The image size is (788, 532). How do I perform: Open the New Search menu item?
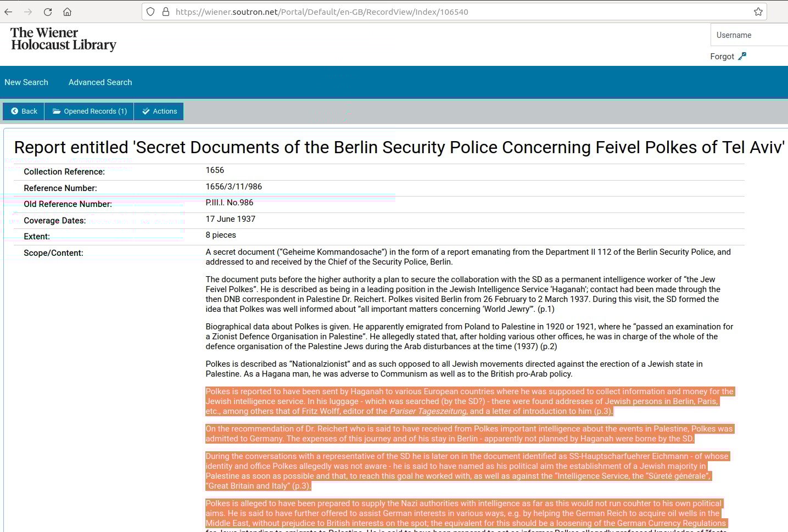26,82
